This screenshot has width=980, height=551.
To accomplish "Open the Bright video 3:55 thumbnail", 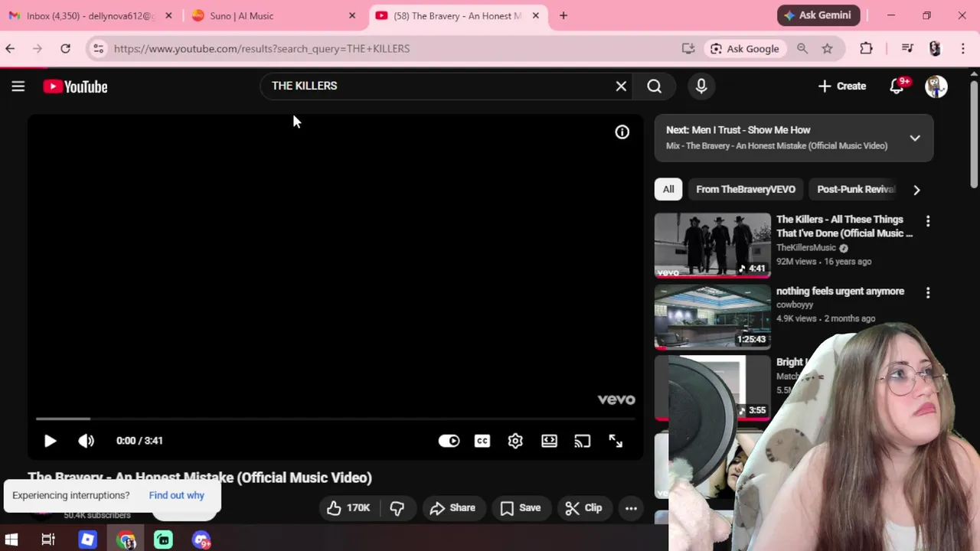I will pos(712,387).
